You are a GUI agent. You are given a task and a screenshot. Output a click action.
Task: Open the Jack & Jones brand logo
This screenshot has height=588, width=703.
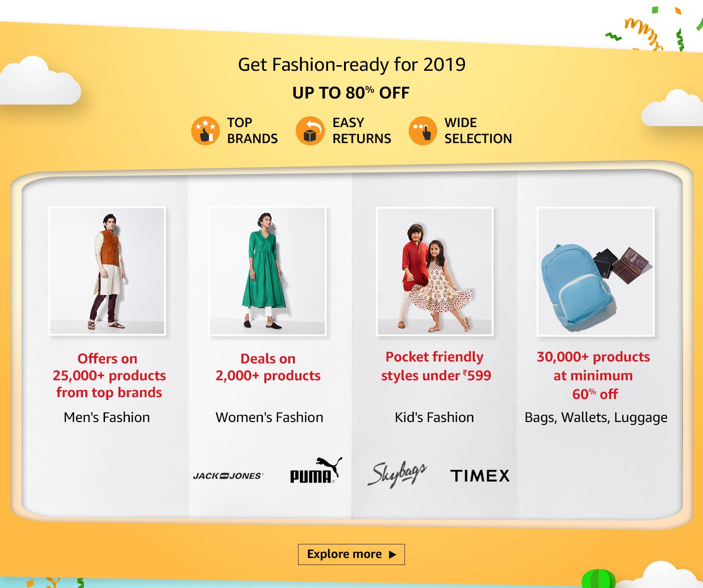[x=228, y=475]
